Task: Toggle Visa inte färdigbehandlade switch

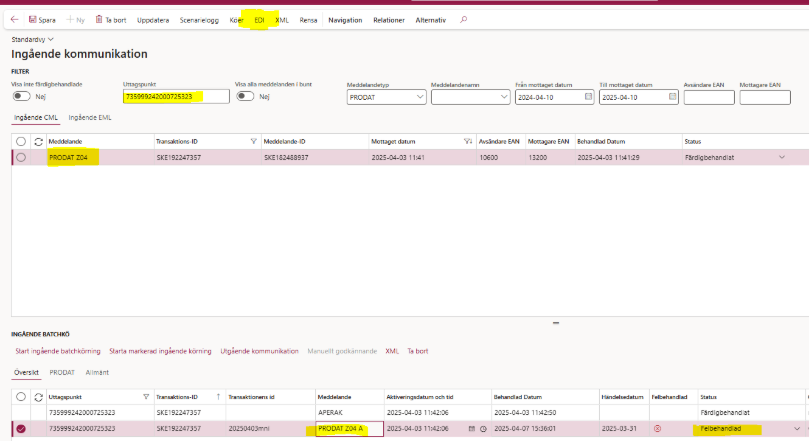Action: [x=19, y=97]
